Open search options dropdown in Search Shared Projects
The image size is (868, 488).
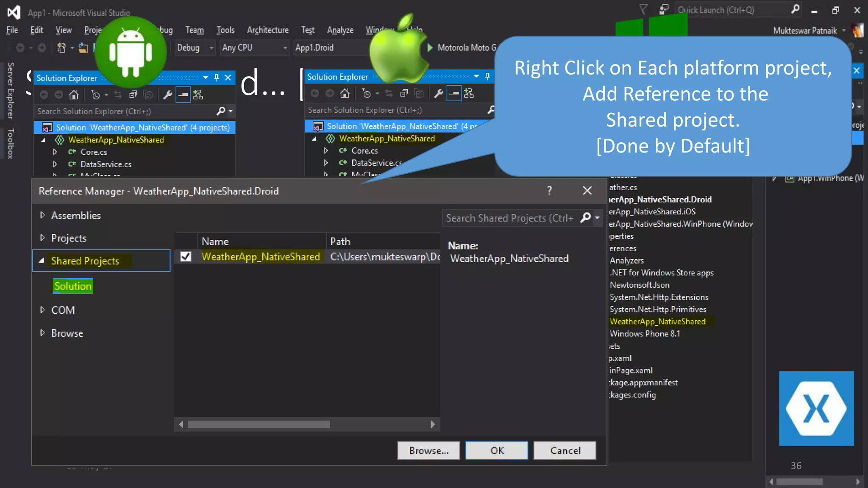pyautogui.click(x=597, y=218)
